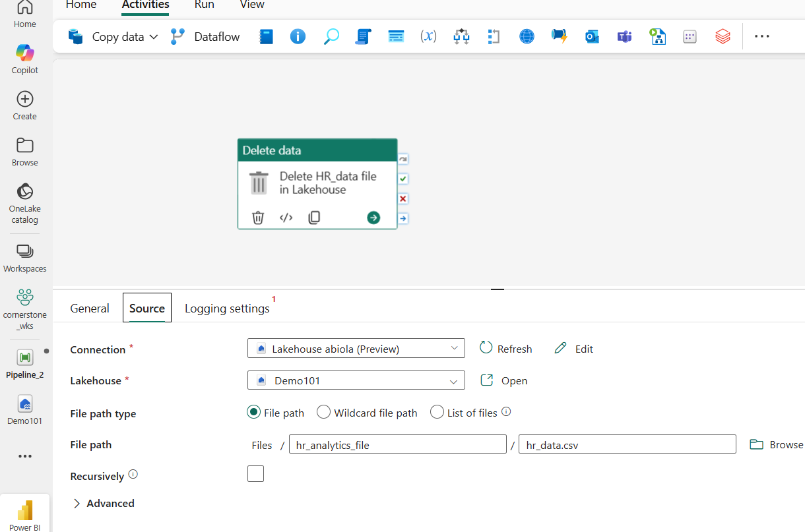Add the If condition branching activity
Viewport: 805px width, 532px height.
coord(461,37)
